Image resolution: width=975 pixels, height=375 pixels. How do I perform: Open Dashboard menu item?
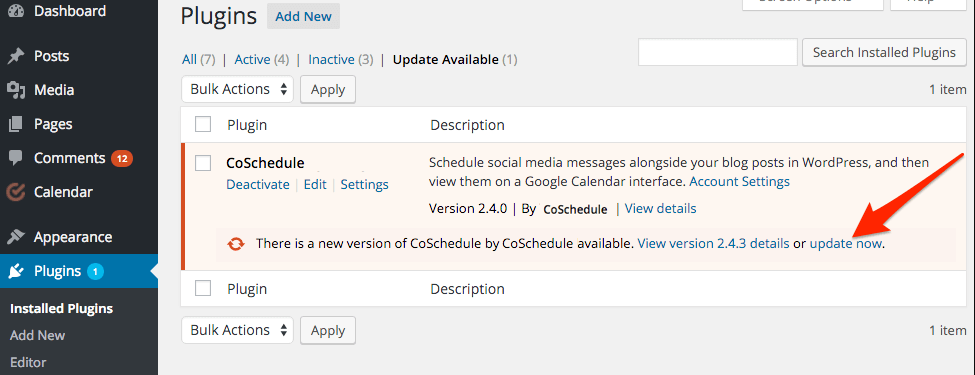[x=70, y=11]
